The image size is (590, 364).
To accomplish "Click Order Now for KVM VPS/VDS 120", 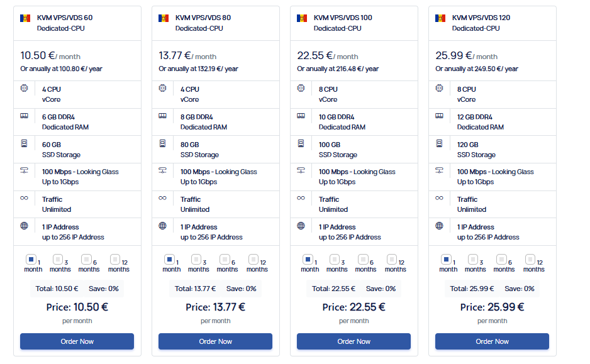I will click(x=492, y=341).
